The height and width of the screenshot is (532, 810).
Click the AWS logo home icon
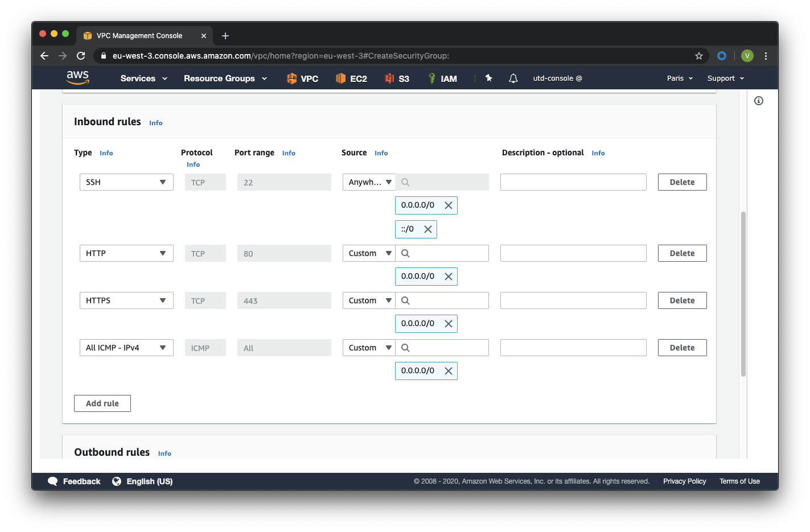(78, 77)
